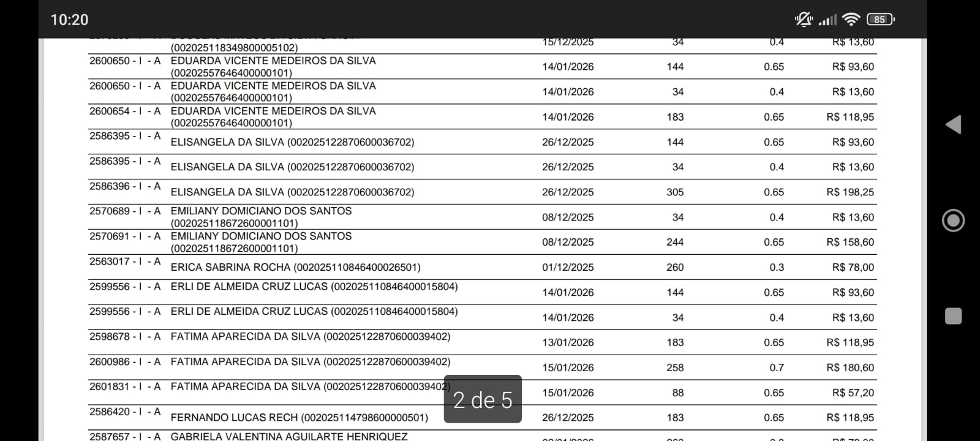Tap the mobile signal strength icon
The image size is (980, 441).
(x=827, y=20)
